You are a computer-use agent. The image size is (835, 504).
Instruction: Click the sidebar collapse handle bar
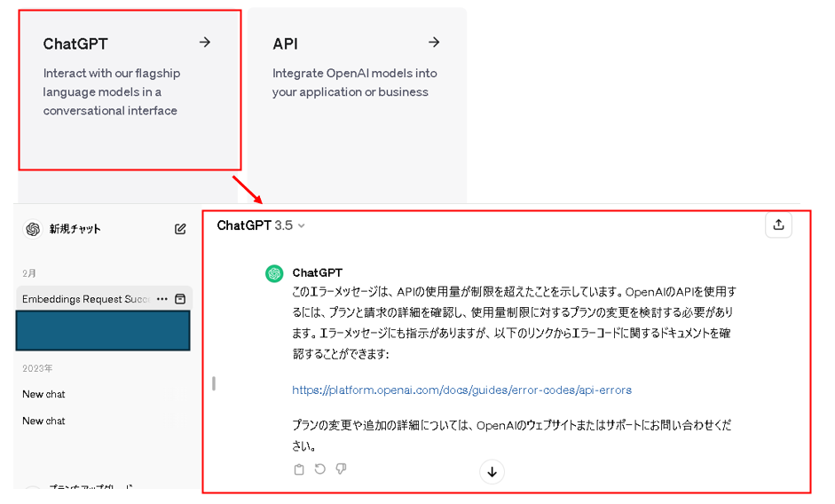[x=214, y=383]
